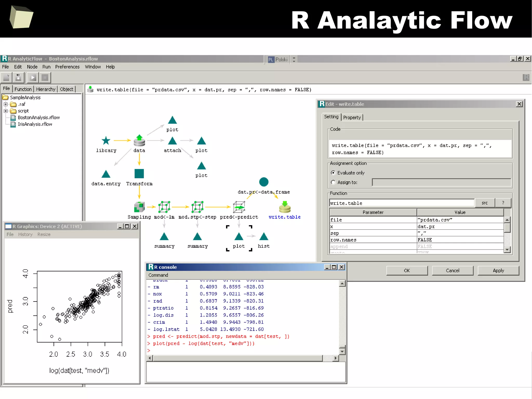The width and height of the screenshot is (532, 399).
Task: Click R console scroll left arrow
Action: tap(150, 358)
